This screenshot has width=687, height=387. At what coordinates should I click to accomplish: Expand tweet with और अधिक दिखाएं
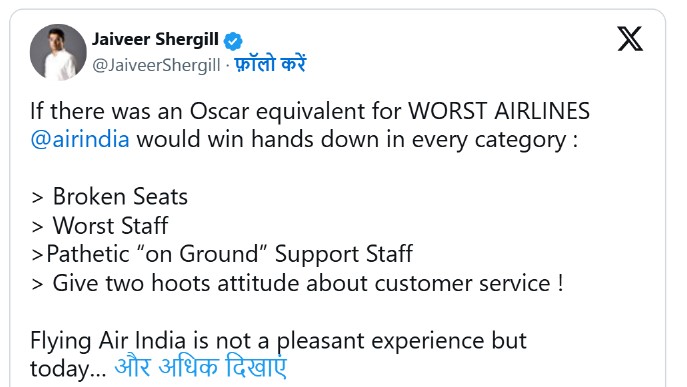click(x=200, y=367)
